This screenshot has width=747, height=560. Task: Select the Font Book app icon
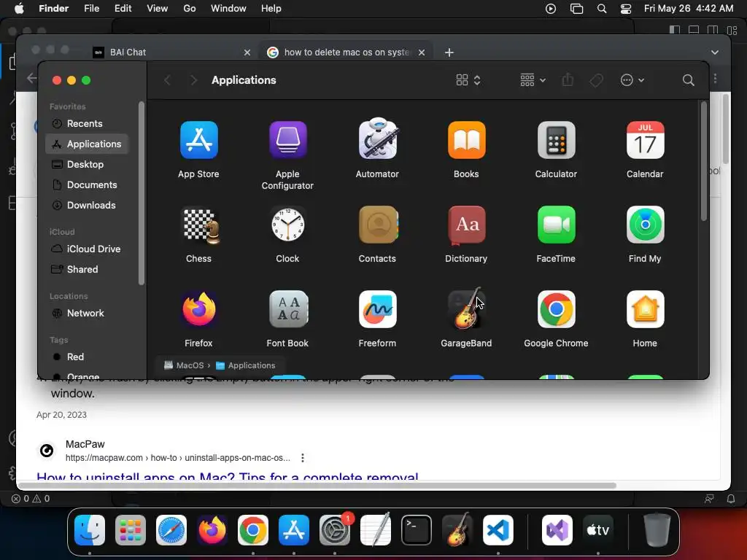(x=287, y=309)
